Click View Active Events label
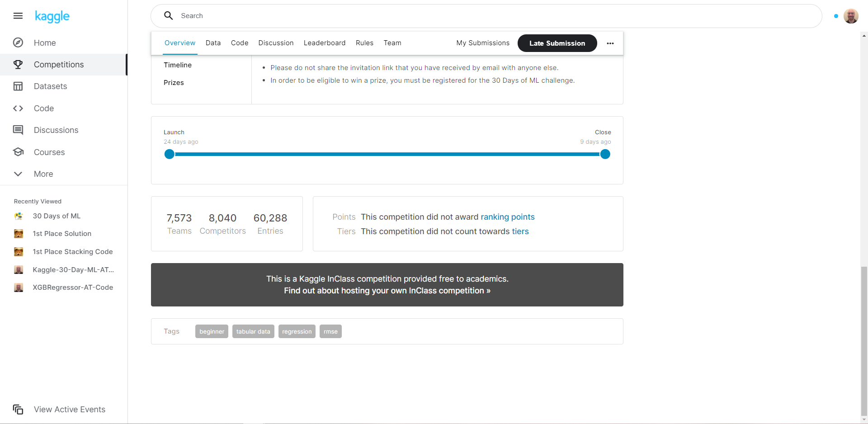Screen dimensions: 868x424 point(70,410)
